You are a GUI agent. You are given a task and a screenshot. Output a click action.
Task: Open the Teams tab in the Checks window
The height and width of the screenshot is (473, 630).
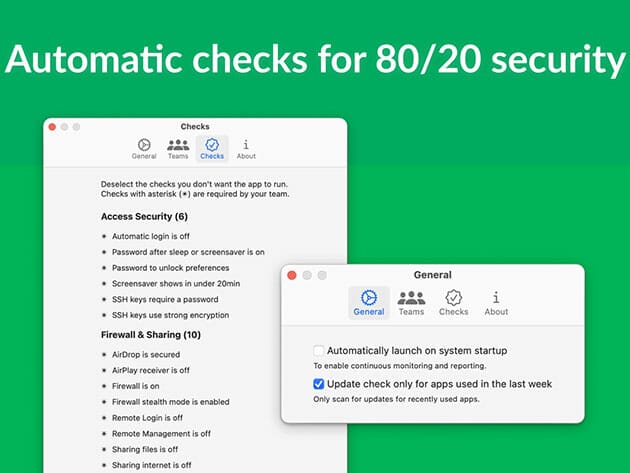(x=178, y=149)
